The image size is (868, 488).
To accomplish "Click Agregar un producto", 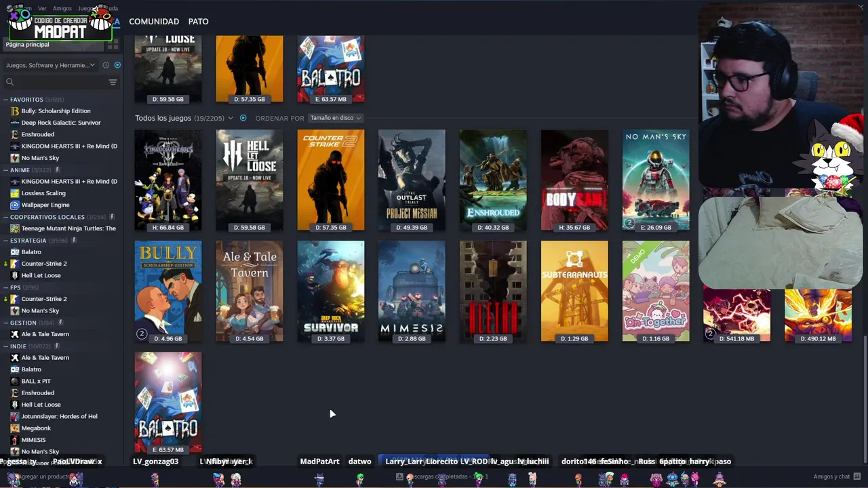I will click(46, 476).
